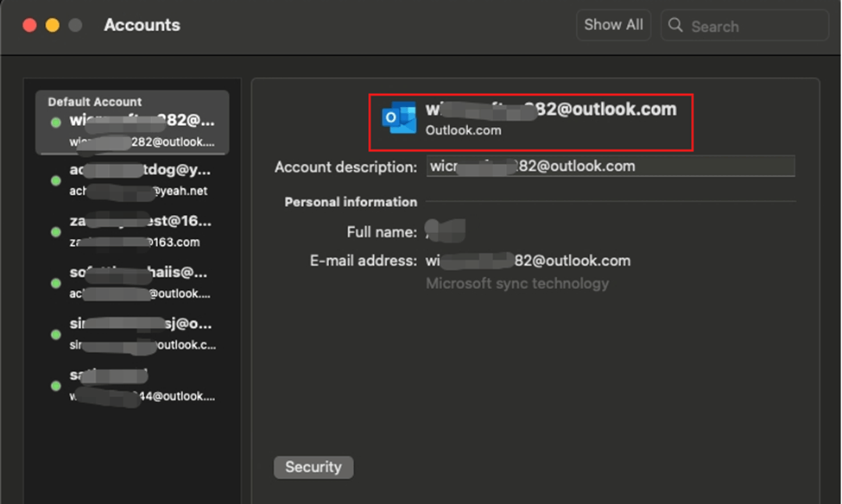Focus the Search field in Accounts window
Viewport: 842px width, 504px height.
tap(744, 25)
